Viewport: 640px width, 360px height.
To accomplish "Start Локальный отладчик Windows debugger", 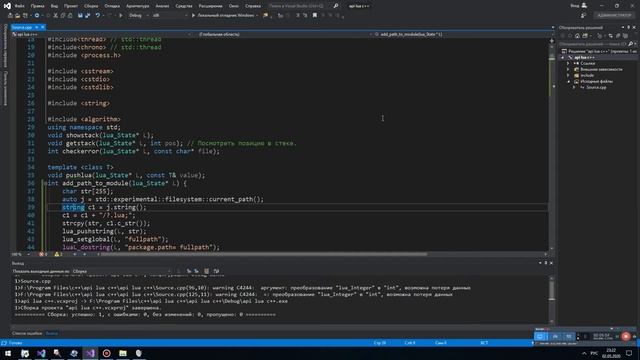I will coord(223,16).
